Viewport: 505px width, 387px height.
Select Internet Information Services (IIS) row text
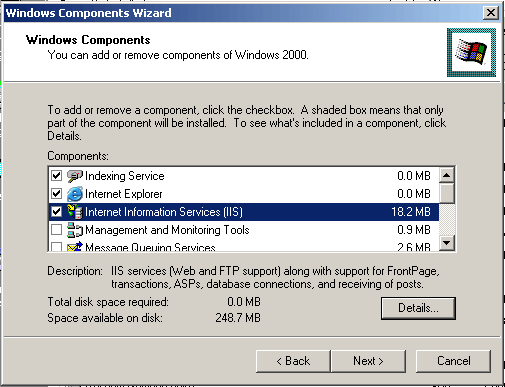(x=164, y=212)
